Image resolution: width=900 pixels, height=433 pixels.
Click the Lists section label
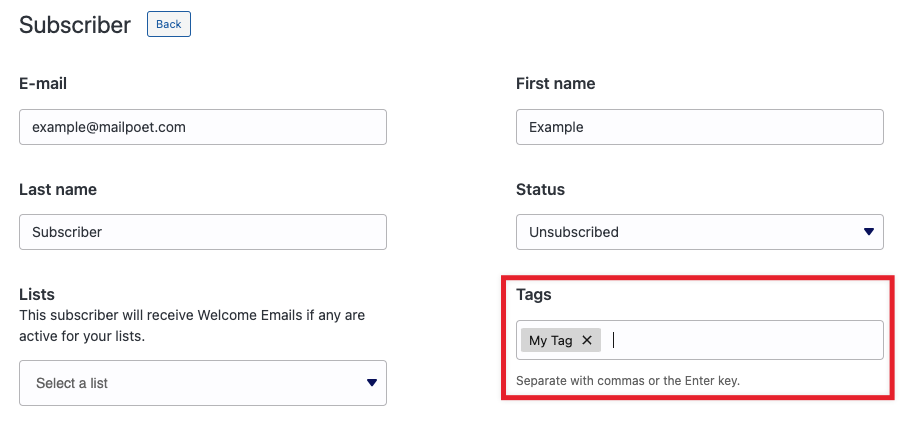37,294
